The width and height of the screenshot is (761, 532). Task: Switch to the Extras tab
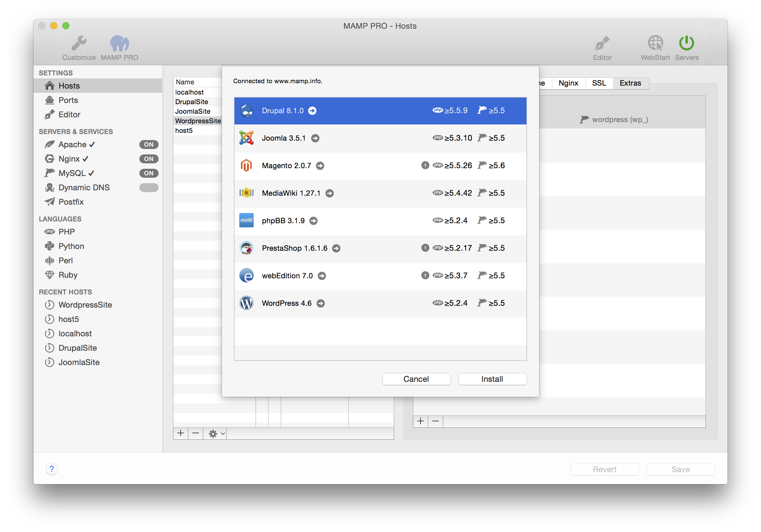point(630,83)
